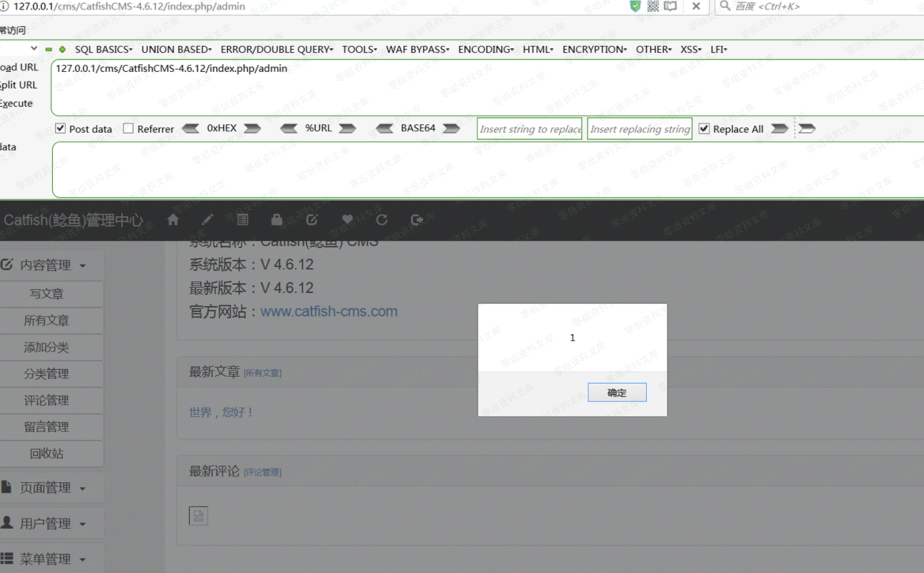
Task: Click the home icon in admin navbar
Action: click(x=173, y=220)
